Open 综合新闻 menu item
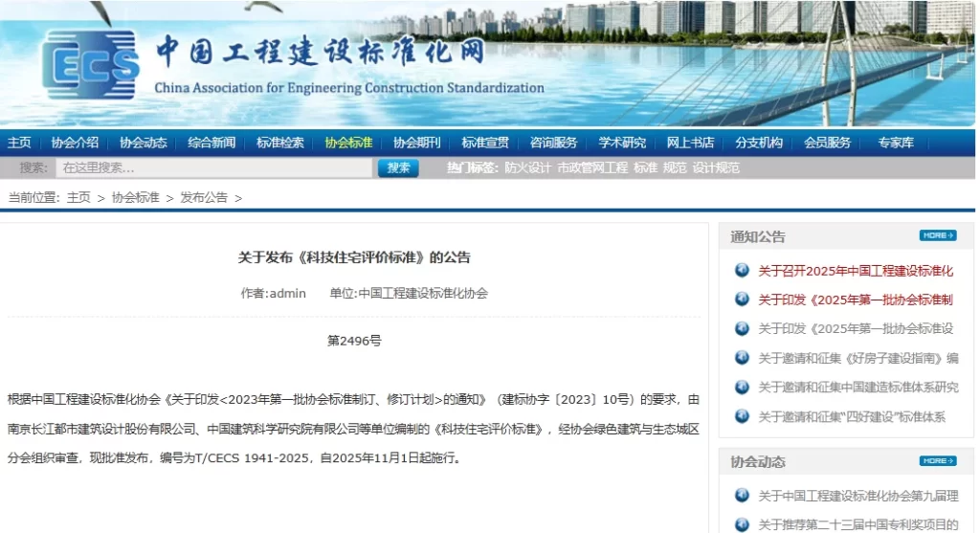 (212, 143)
